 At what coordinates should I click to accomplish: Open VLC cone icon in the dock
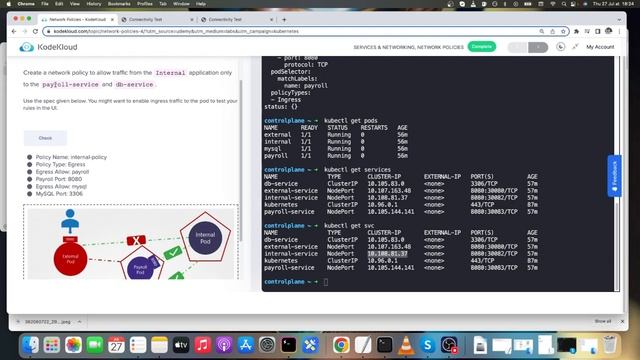[x=406, y=345]
